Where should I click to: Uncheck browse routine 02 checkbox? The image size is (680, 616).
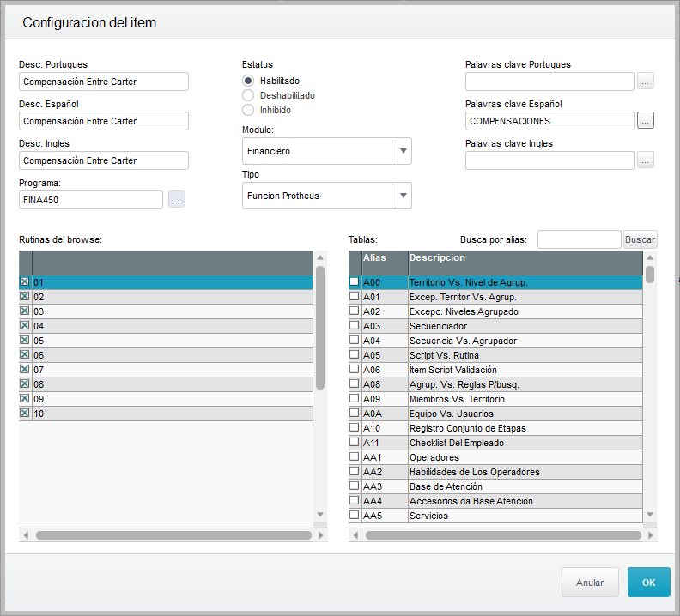[25, 297]
